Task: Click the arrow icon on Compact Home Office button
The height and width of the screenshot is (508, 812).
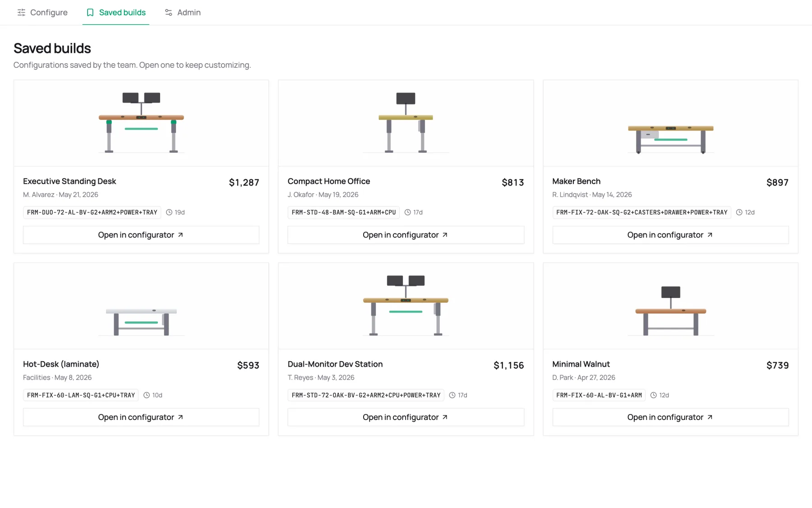Action: tap(445, 235)
